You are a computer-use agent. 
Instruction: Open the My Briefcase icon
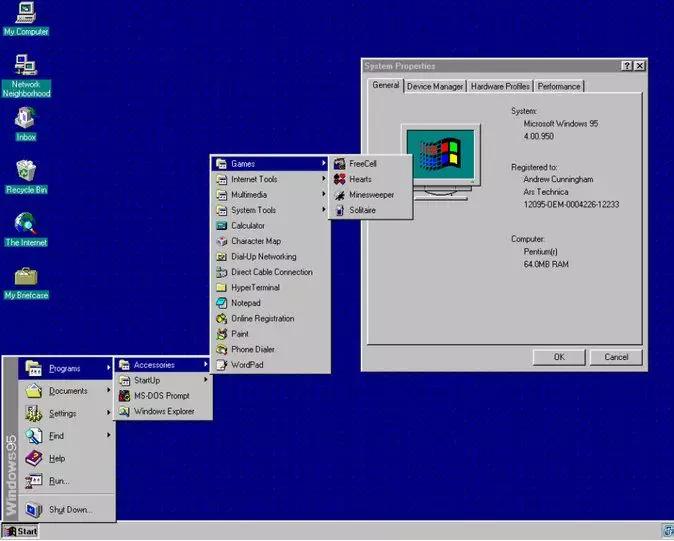click(x=25, y=277)
